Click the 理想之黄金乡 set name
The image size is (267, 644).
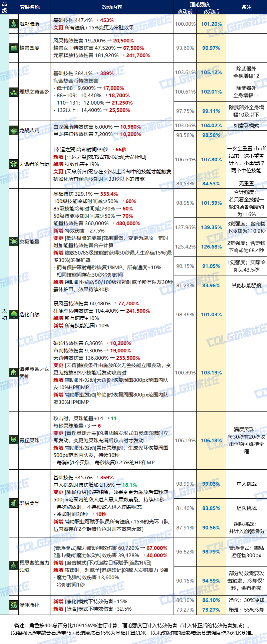(x=34, y=92)
